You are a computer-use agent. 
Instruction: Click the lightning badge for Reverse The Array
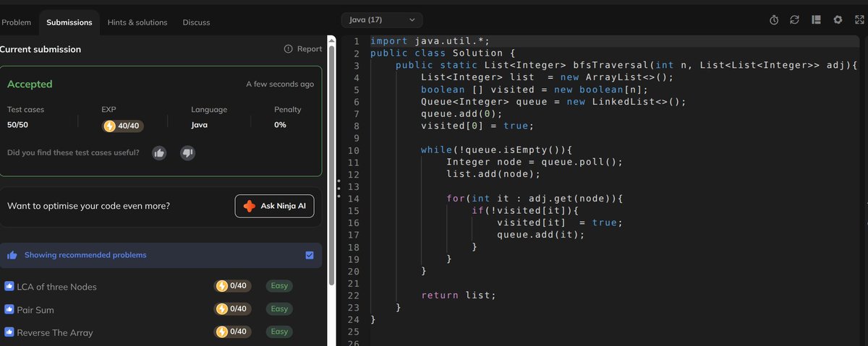233,332
